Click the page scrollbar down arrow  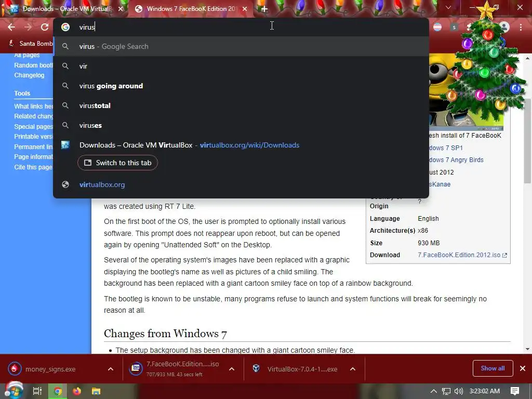pyautogui.click(x=528, y=349)
